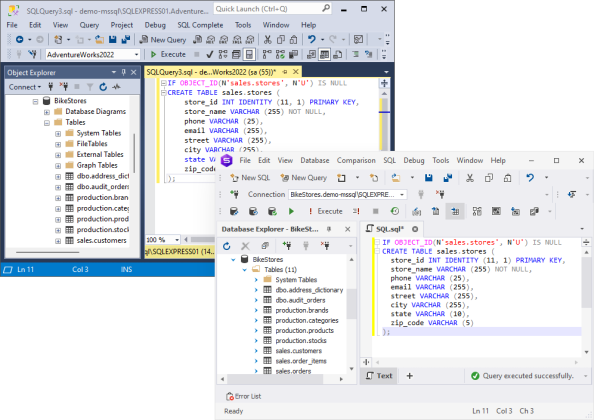This screenshot has width=594, height=420.
Task: Open the SQL menu in dbForge Studio
Action: pyautogui.click(x=389, y=160)
